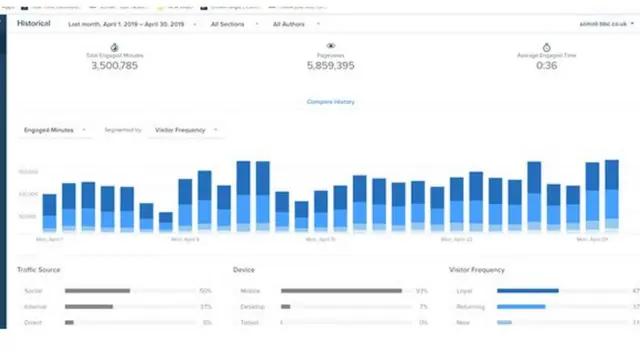Change the Engaged Minutes metric dropdown

point(55,130)
